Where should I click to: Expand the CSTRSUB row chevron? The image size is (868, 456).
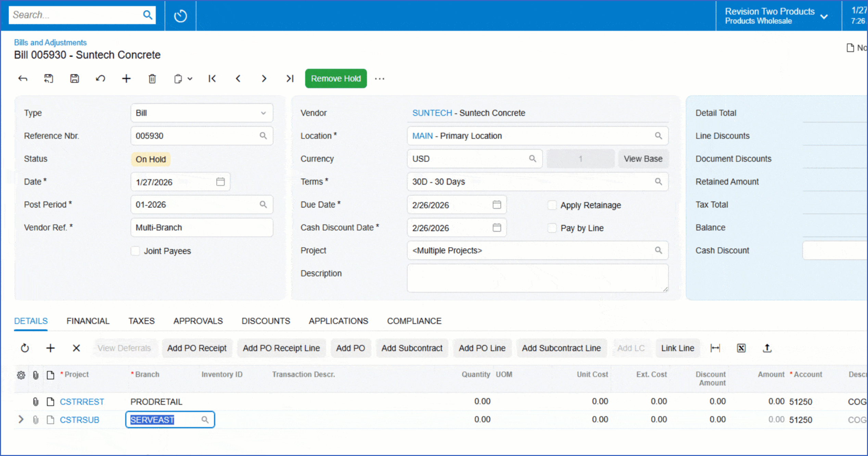click(x=21, y=419)
